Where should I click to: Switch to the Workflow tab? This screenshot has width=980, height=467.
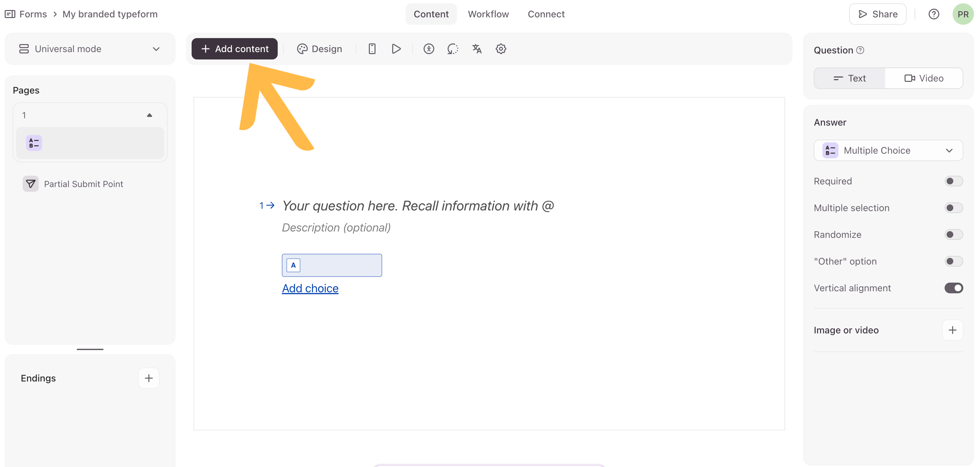(488, 14)
